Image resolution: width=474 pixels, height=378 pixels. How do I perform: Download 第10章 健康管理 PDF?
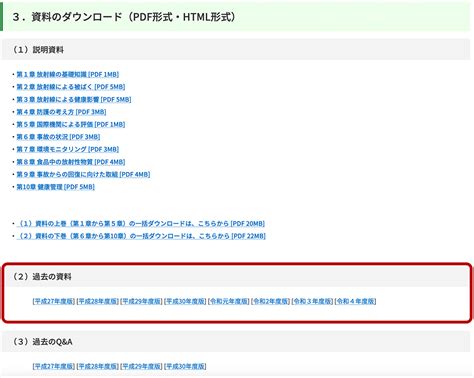pos(56,187)
